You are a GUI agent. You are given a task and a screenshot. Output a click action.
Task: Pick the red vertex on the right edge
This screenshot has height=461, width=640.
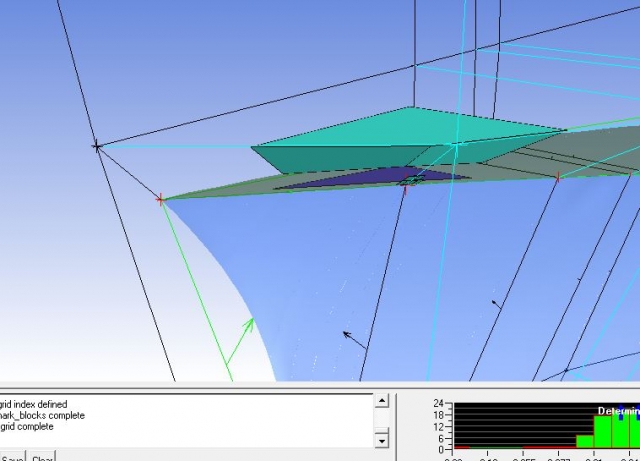(557, 178)
